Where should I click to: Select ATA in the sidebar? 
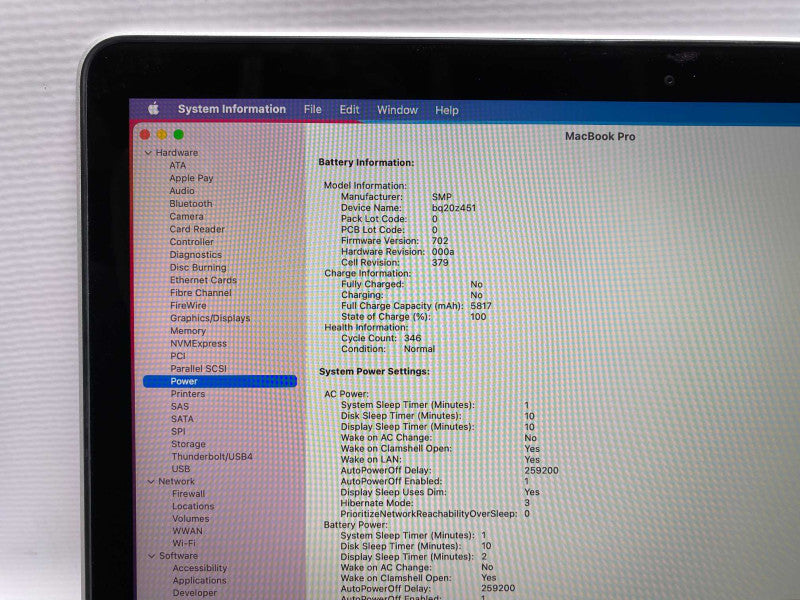pyautogui.click(x=178, y=165)
